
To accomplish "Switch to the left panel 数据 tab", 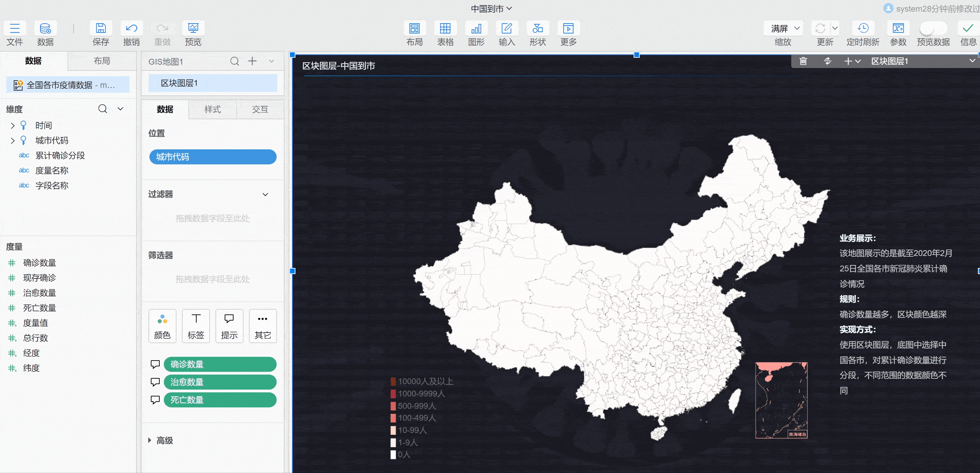I will point(34,61).
